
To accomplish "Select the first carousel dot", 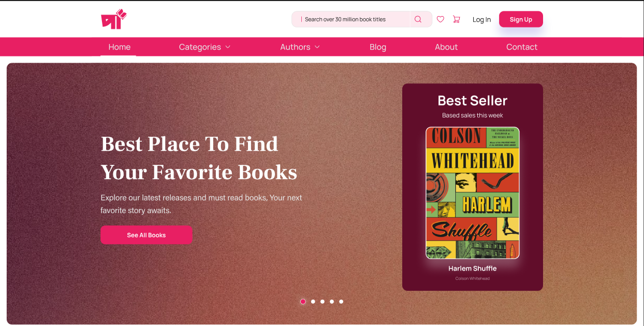I will click(x=303, y=302).
